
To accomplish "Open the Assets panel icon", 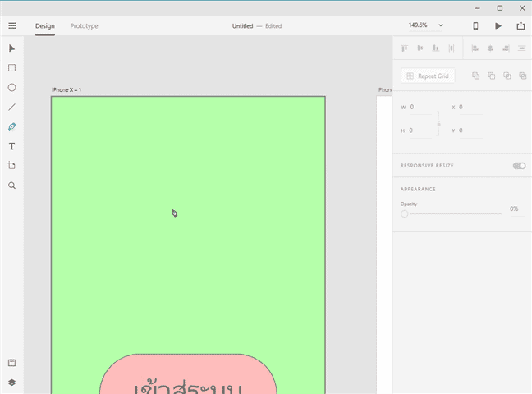I will click(11, 363).
